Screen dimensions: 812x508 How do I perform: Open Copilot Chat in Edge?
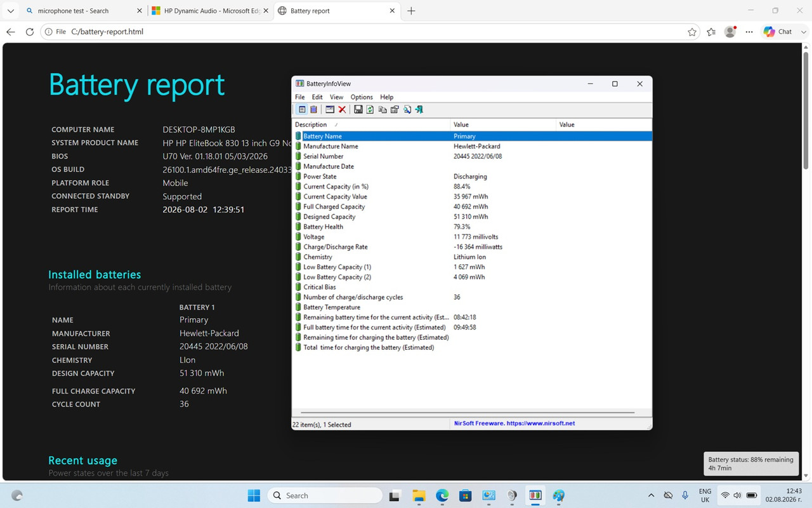[778, 32]
